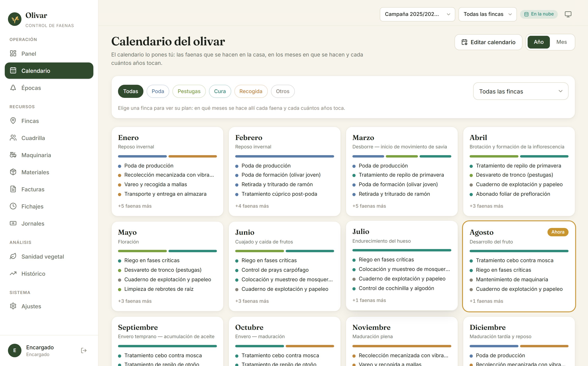Open Jornales from the sidebar

pos(49,223)
